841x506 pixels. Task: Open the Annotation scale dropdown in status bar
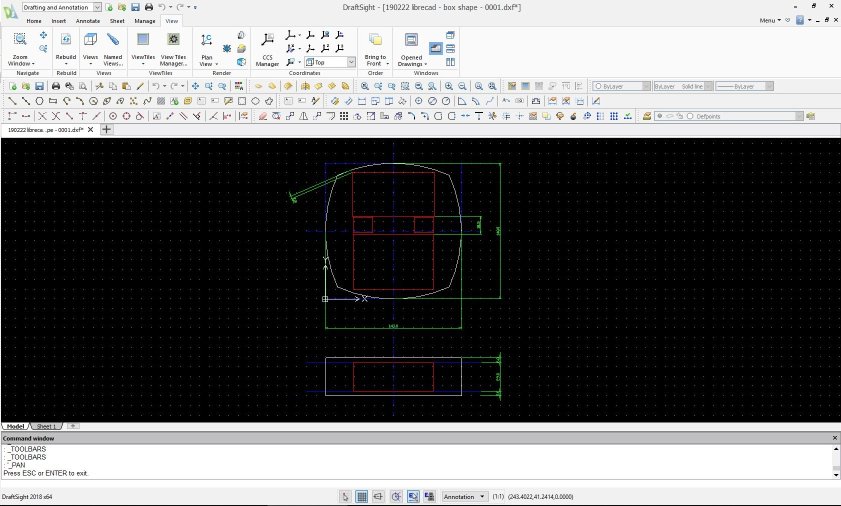click(464, 497)
